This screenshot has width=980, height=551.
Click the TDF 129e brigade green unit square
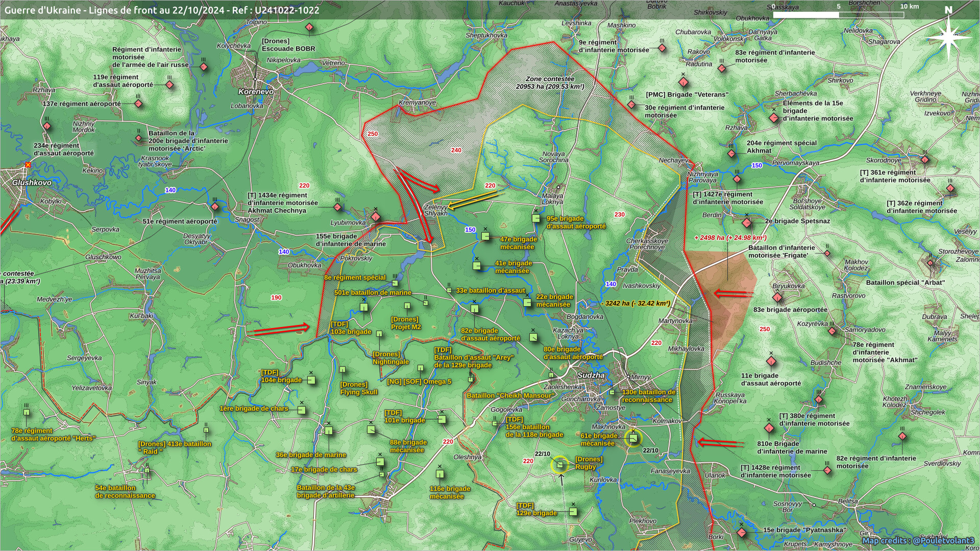(573, 511)
